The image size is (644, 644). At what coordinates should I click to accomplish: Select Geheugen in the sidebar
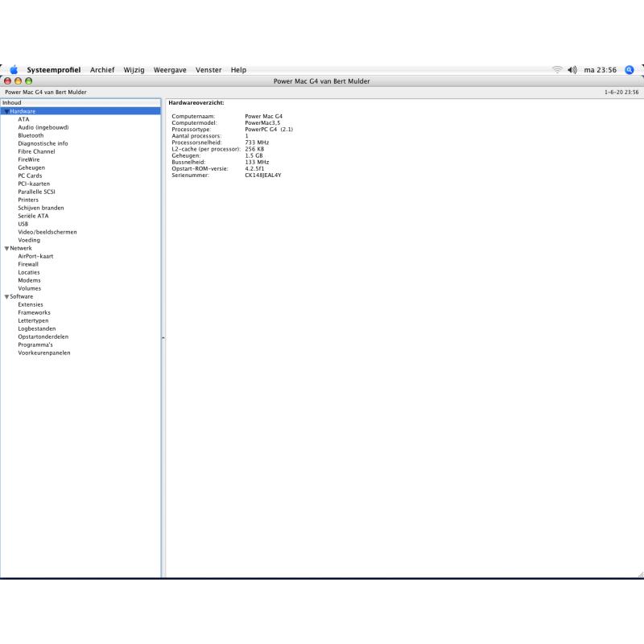pos(31,167)
